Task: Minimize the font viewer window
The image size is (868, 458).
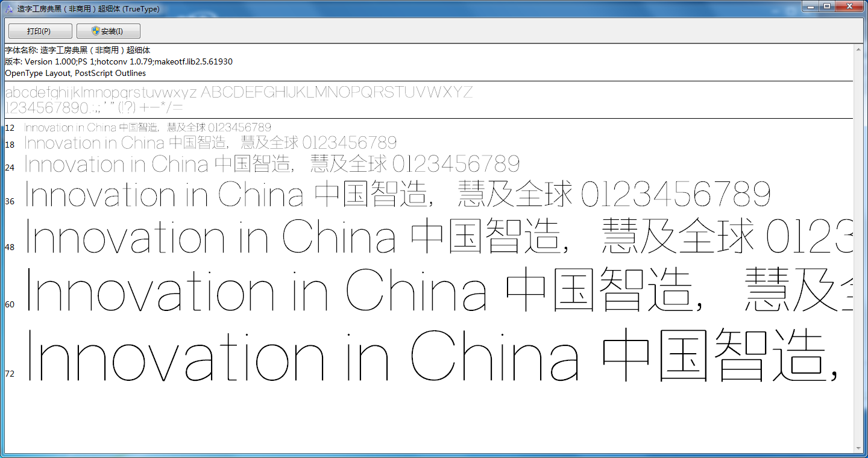Action: pos(811,6)
